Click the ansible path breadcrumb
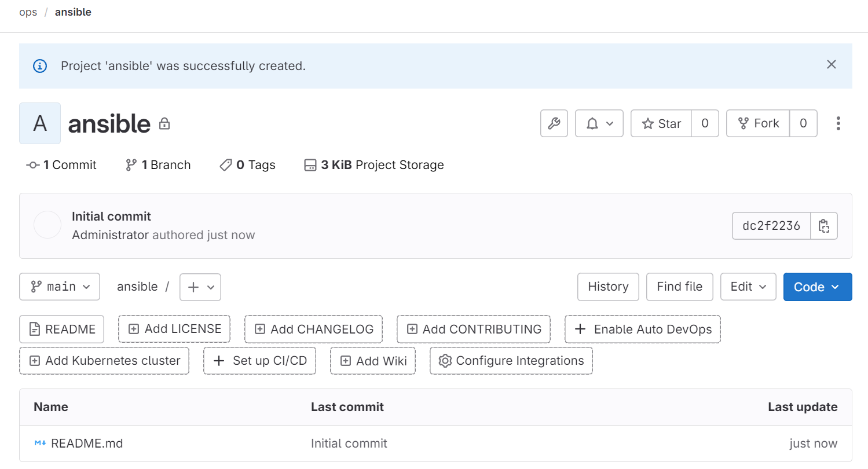 pyautogui.click(x=137, y=287)
